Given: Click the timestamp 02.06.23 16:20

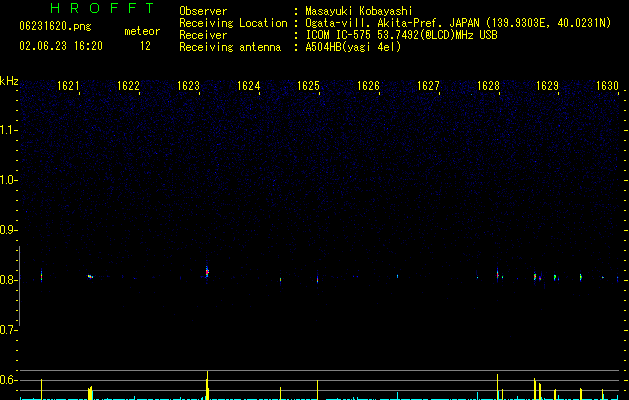Looking at the screenshot, I should [61, 46].
